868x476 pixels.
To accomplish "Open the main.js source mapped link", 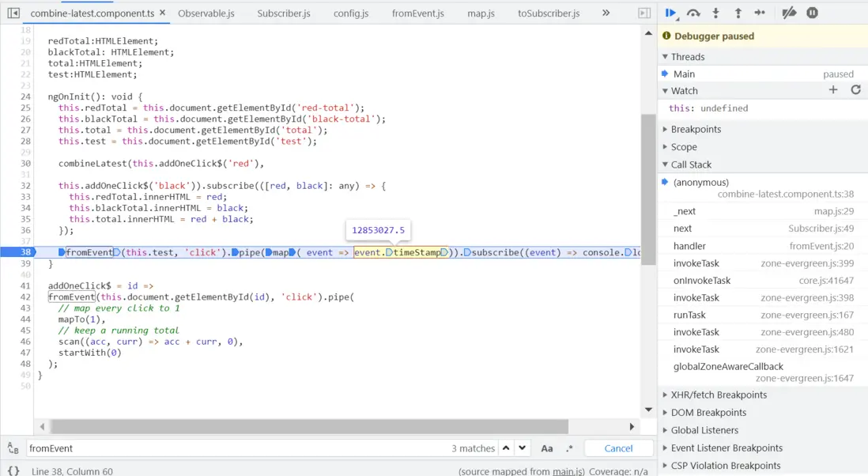I will coord(568,471).
